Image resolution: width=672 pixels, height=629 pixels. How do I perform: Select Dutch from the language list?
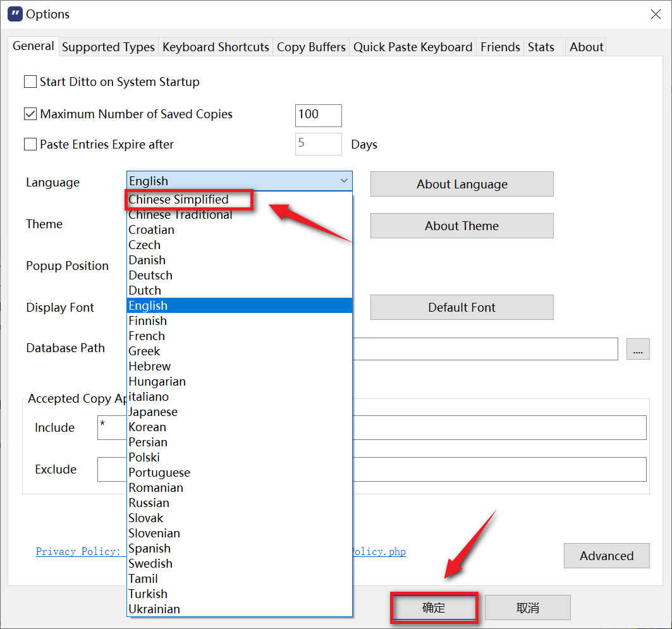click(240, 291)
